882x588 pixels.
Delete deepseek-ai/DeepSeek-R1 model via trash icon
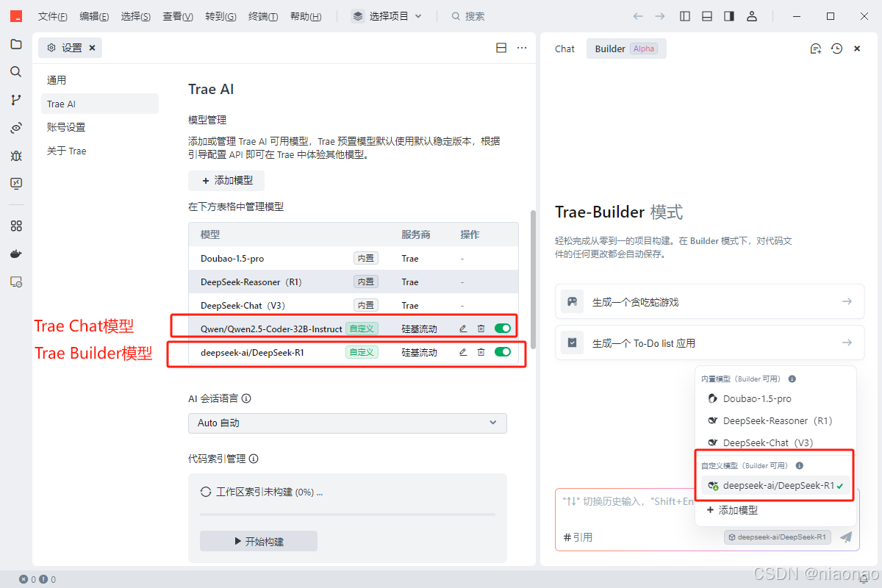coord(481,352)
